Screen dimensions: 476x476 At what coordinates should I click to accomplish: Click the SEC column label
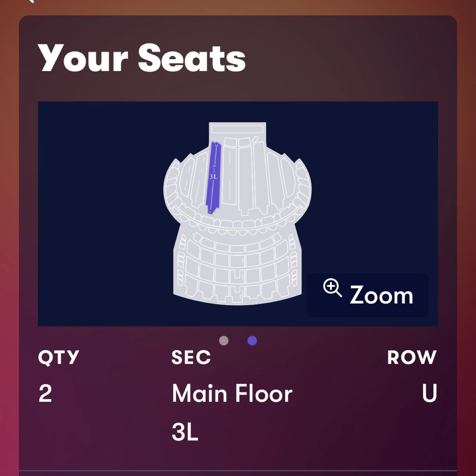pos(191,357)
